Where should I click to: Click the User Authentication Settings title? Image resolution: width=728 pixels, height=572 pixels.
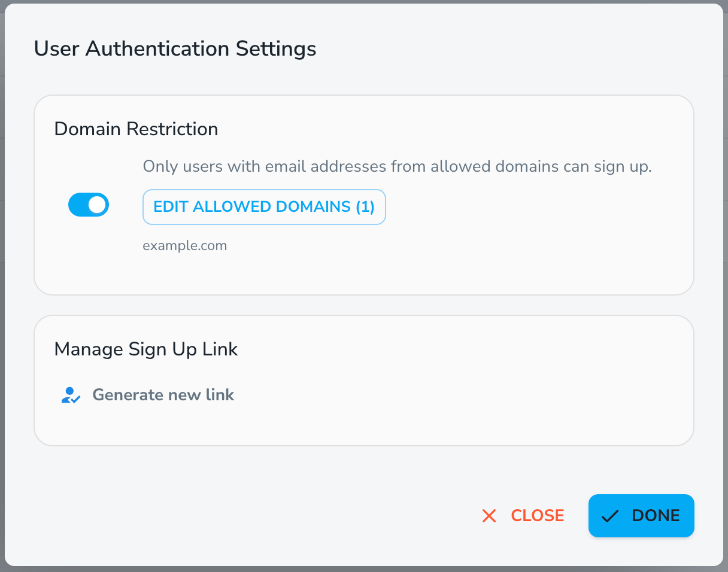(x=175, y=48)
